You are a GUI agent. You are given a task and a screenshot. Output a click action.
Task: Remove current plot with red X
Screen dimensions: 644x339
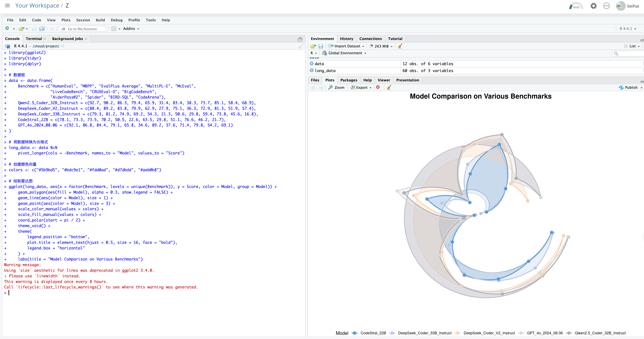(378, 87)
